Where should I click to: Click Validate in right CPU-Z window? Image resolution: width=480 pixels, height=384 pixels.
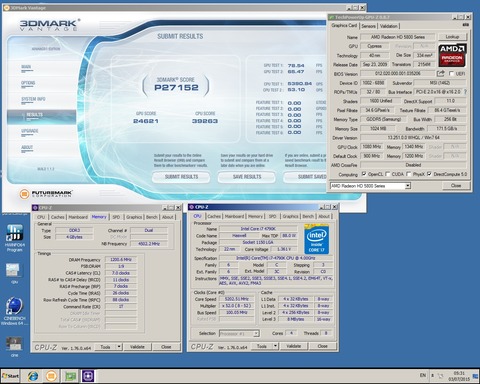tap(294, 346)
